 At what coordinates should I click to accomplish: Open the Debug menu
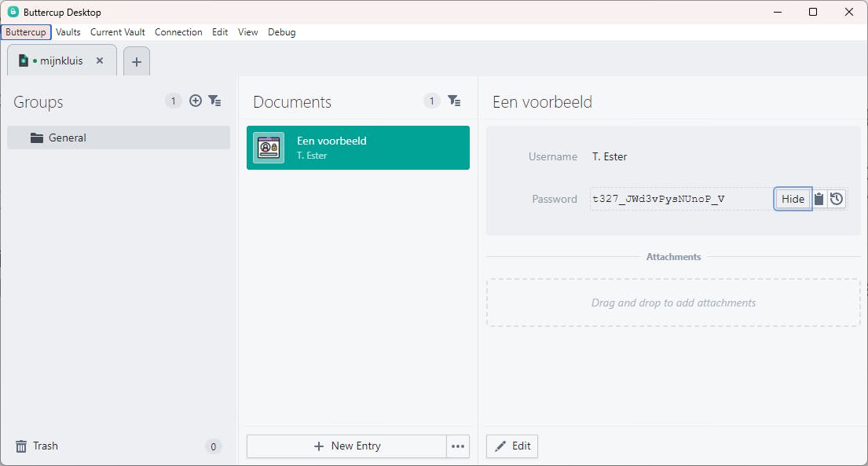(x=282, y=32)
